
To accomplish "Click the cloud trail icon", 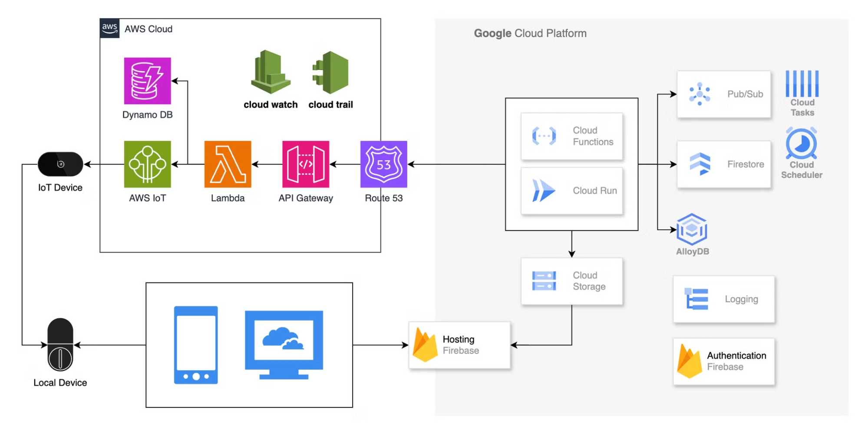I will coord(330,72).
